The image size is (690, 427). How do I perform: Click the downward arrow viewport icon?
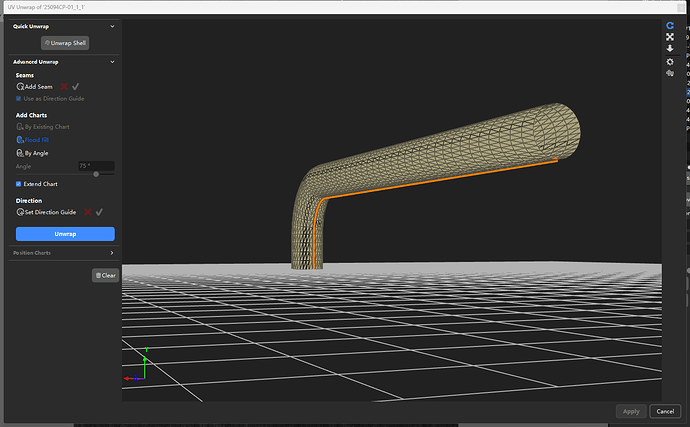coord(670,48)
